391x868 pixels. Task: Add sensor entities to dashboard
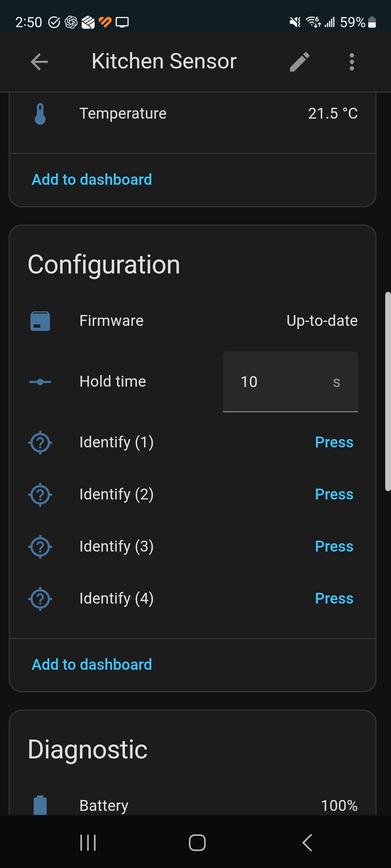[92, 180]
